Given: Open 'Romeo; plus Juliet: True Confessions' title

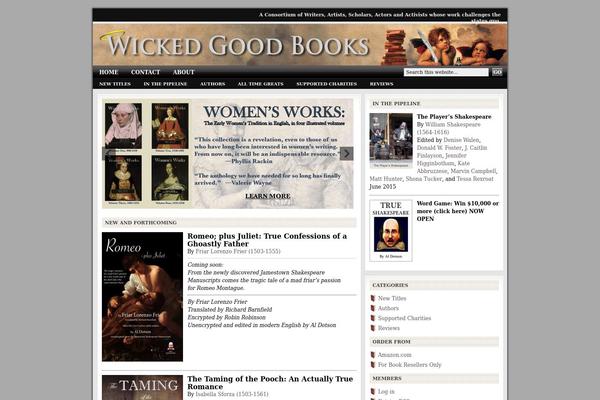Looking at the screenshot, I should click(267, 240).
